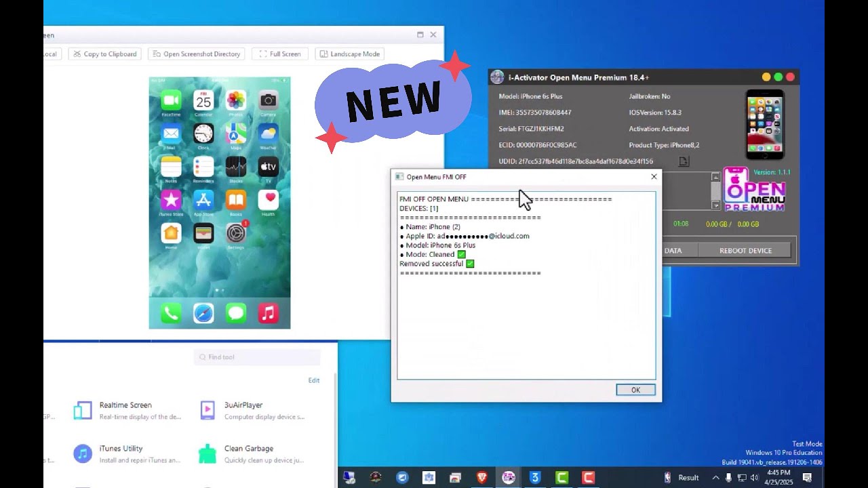This screenshot has height=488, width=868.
Task: Open the iTunes Utility tool
Action: pyautogui.click(x=127, y=453)
